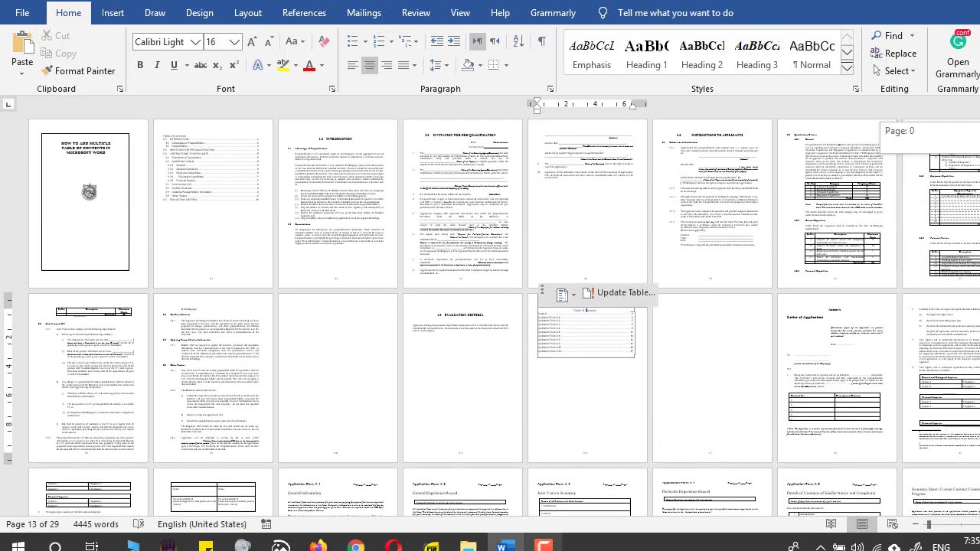980x551 pixels.
Task: Activate Format Painter
Action: (78, 70)
